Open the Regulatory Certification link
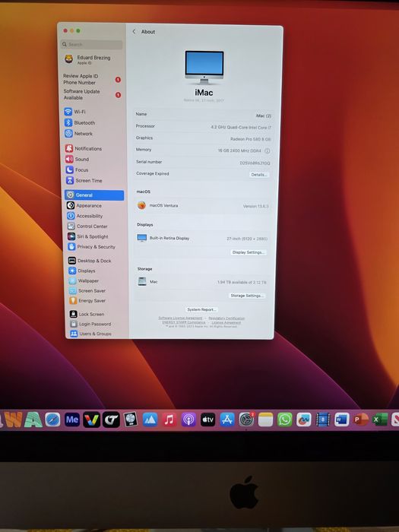399x532 pixels. pos(226,318)
